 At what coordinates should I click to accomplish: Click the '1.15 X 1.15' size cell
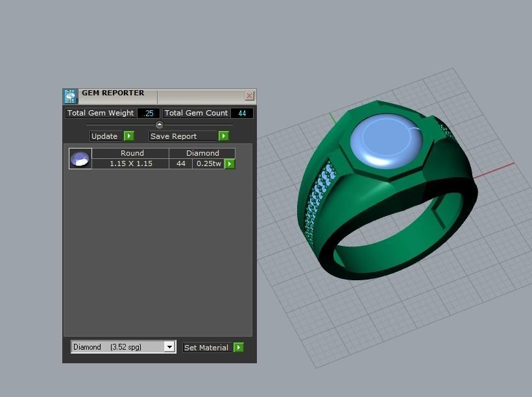coord(130,163)
